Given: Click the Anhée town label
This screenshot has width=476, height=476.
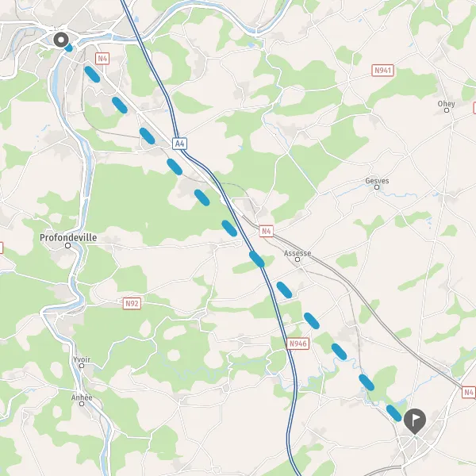Looking at the screenshot, I should point(82,397).
